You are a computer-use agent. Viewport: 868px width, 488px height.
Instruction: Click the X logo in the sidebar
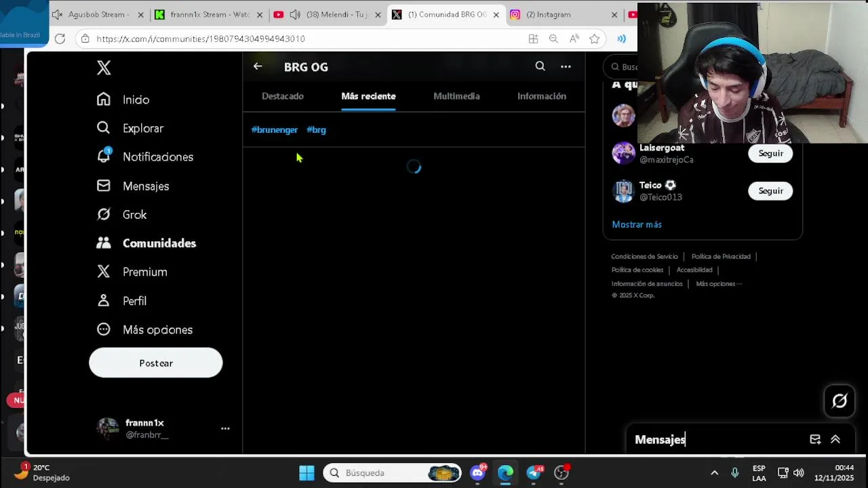tap(104, 67)
